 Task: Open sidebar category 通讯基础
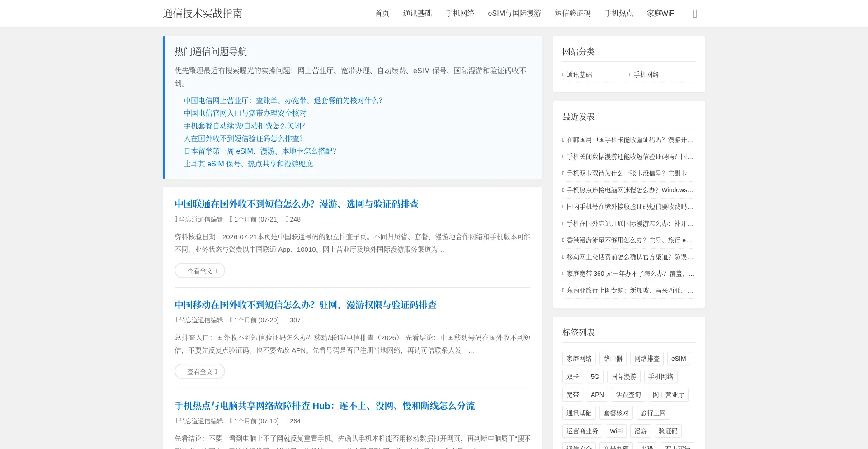[579, 75]
